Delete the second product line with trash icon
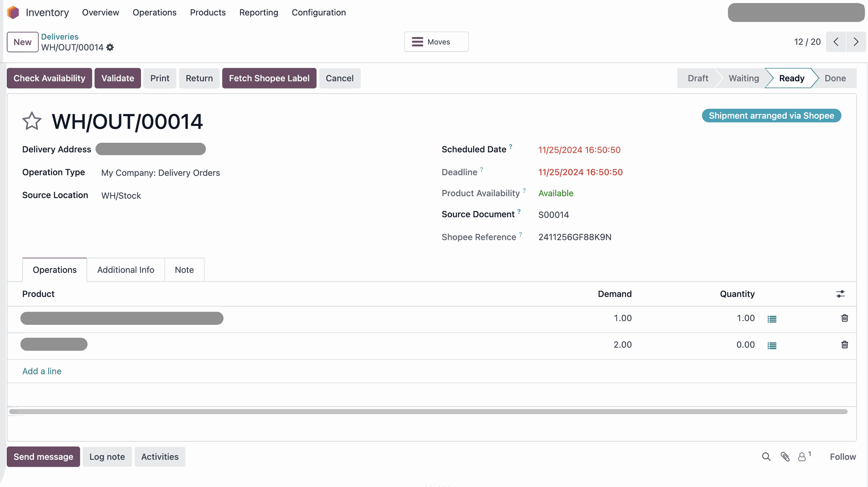868x487 pixels. click(x=844, y=344)
